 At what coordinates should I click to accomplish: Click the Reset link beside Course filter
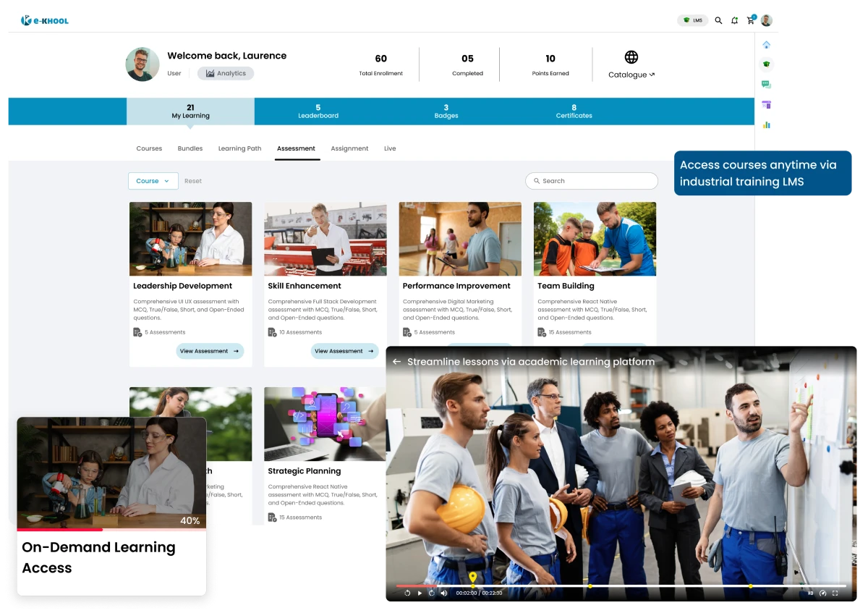(192, 181)
